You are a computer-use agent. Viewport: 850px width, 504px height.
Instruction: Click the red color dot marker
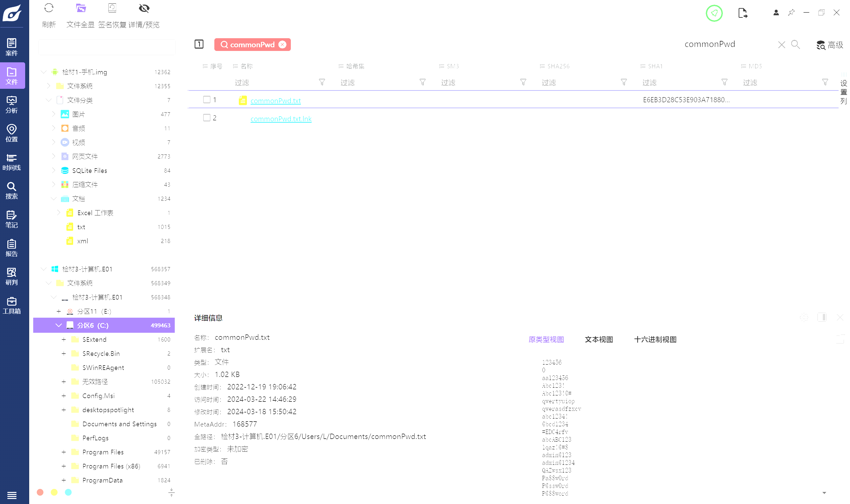(x=40, y=492)
